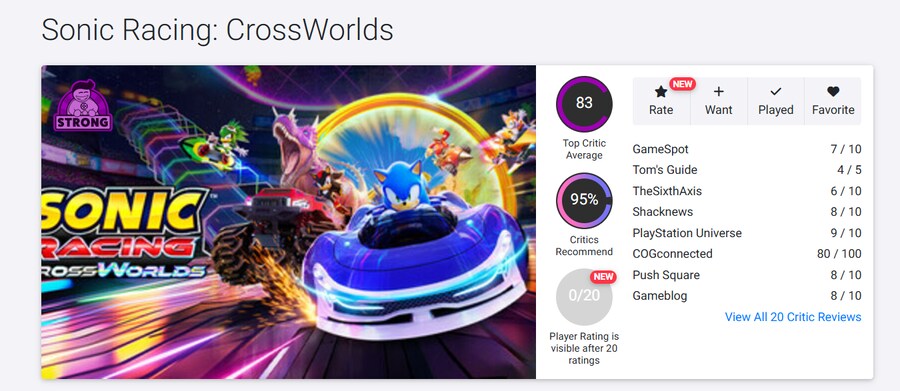Open the Push Square review

747,275
